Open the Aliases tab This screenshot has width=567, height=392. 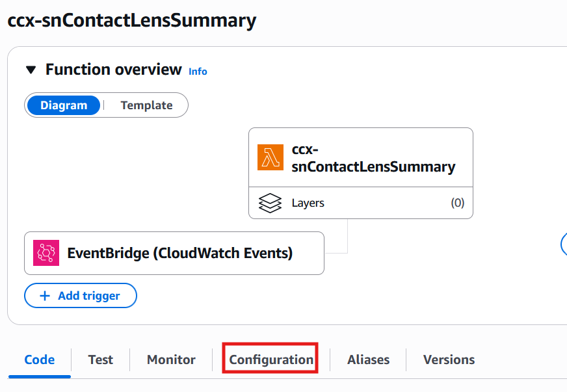click(x=369, y=359)
